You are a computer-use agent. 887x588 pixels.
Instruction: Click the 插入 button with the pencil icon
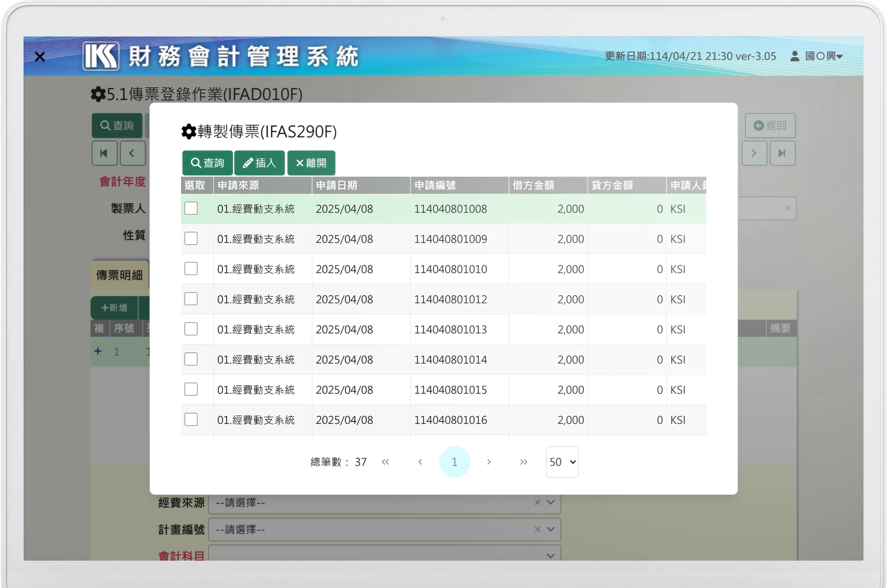[x=260, y=163]
